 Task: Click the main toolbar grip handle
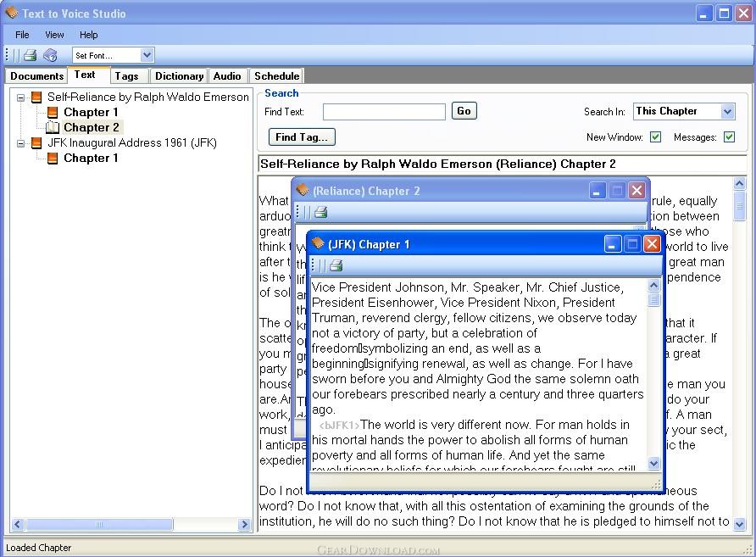[x=7, y=55]
